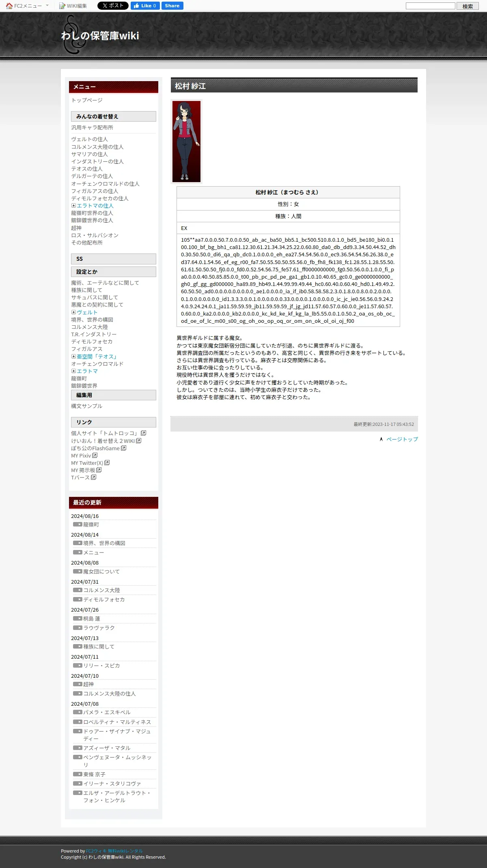This screenshot has height=868, width=487.
Task: Focus the search input field at top
Action: click(x=431, y=6)
